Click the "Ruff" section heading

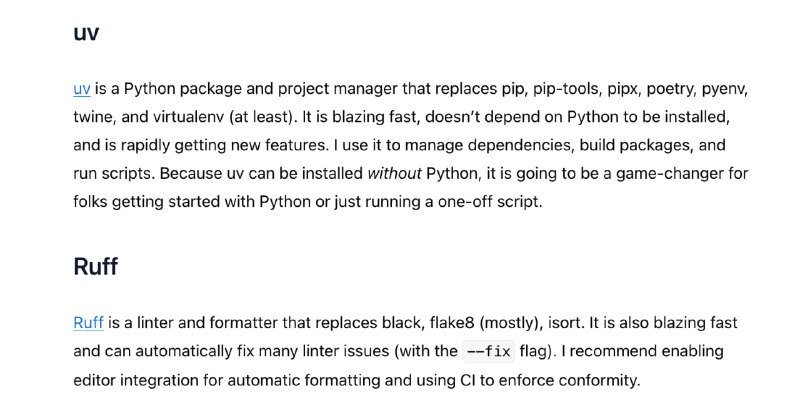[95, 266]
